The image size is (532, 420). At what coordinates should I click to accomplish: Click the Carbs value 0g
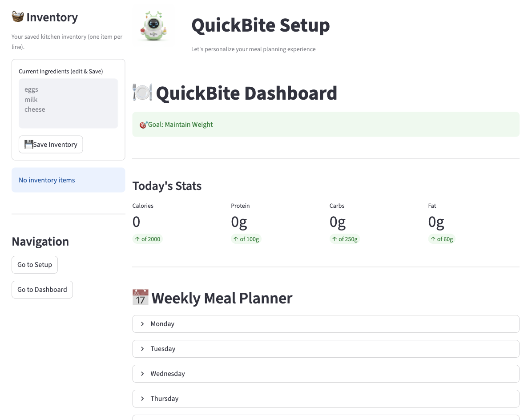point(338,222)
